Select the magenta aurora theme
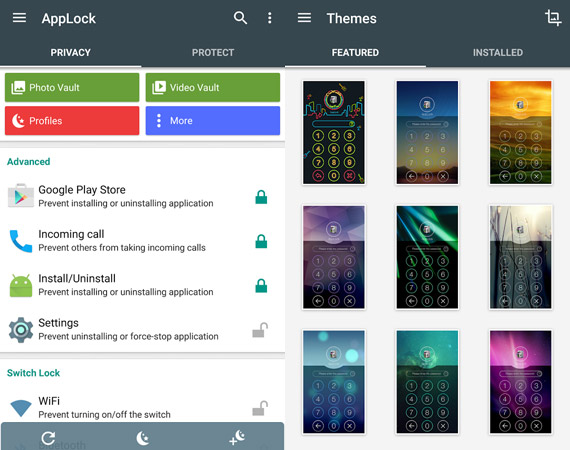The height and width of the screenshot is (450, 570). click(521, 382)
